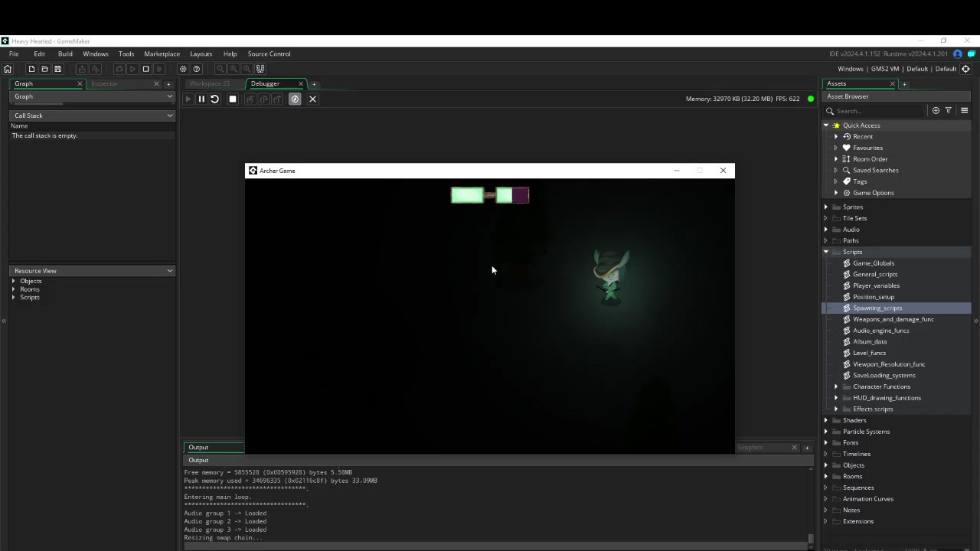Restart the game in the debugger

[x=214, y=99]
